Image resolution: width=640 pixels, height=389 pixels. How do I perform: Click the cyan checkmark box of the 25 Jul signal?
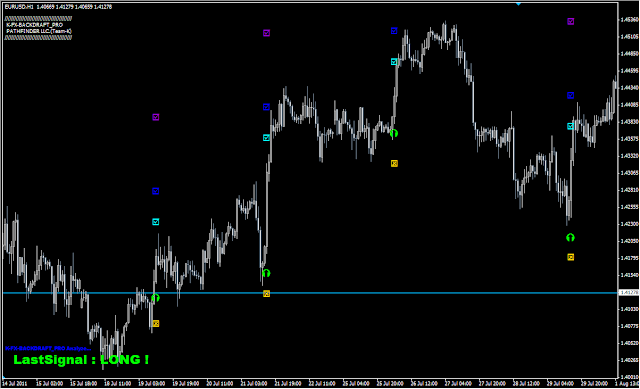coord(394,62)
